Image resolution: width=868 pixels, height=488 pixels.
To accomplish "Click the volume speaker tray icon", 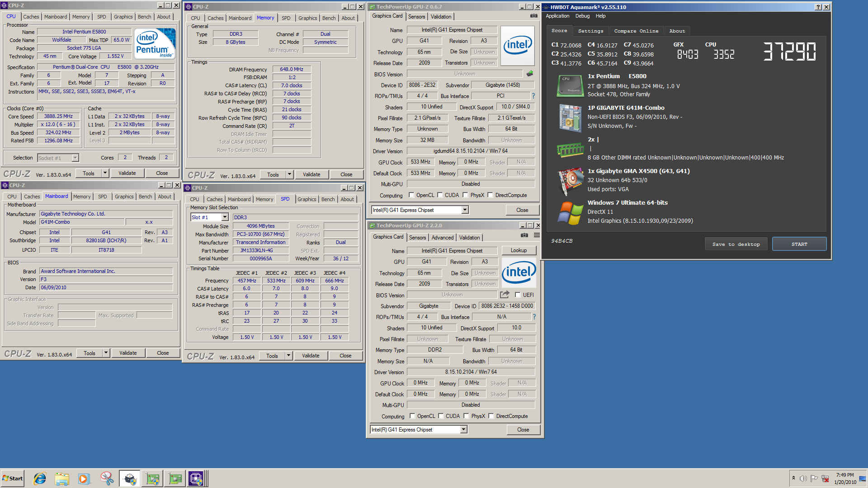I will (x=803, y=479).
